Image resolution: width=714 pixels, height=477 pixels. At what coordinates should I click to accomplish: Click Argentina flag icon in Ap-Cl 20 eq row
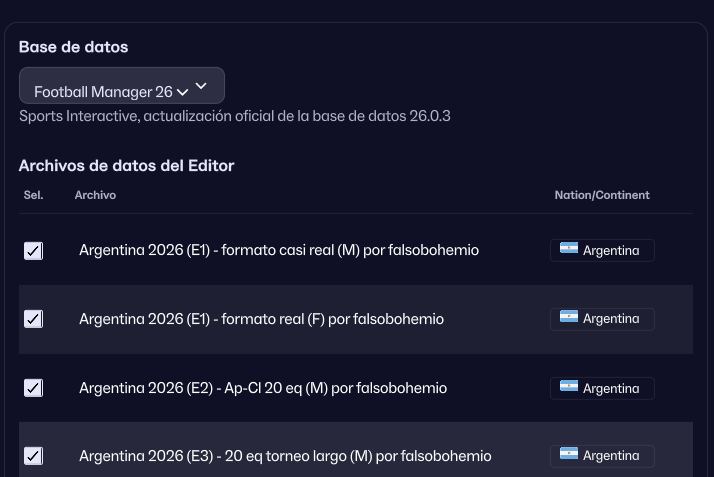tap(569, 386)
